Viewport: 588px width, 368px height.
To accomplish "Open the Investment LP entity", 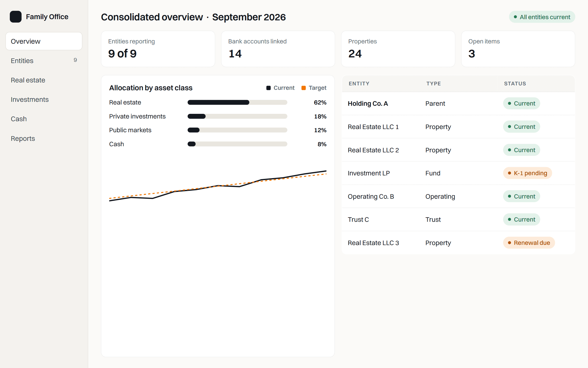I will [458, 173].
